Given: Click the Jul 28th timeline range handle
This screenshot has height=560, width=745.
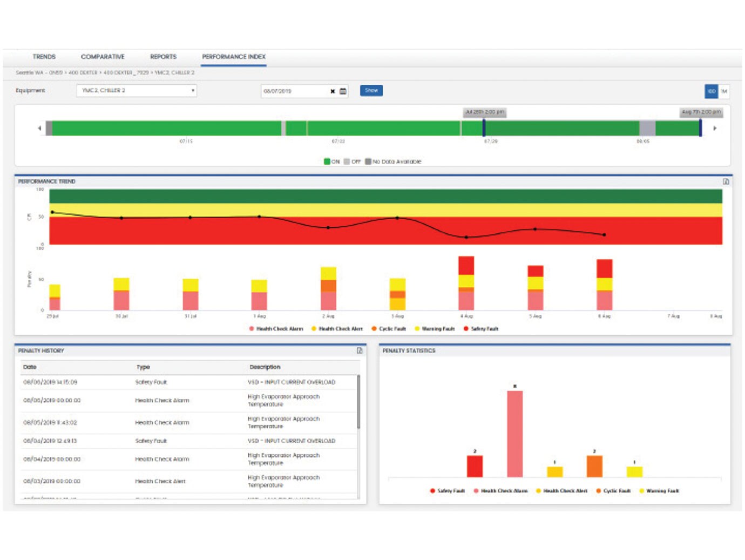Looking at the screenshot, I should click(x=484, y=128).
